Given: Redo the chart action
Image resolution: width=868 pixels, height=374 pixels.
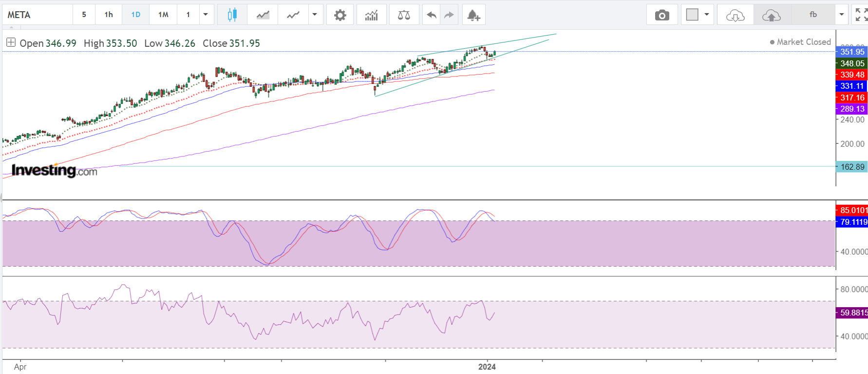Looking at the screenshot, I should pyautogui.click(x=449, y=15).
